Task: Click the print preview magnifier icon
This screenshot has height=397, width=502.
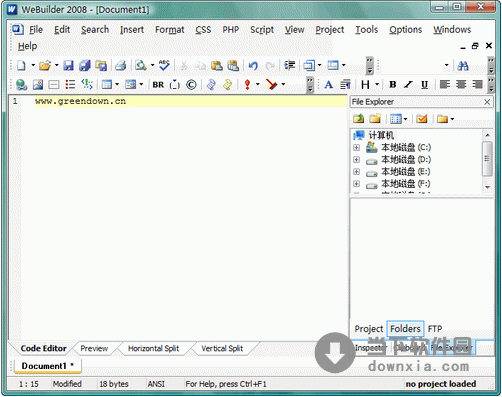Action: (140, 65)
